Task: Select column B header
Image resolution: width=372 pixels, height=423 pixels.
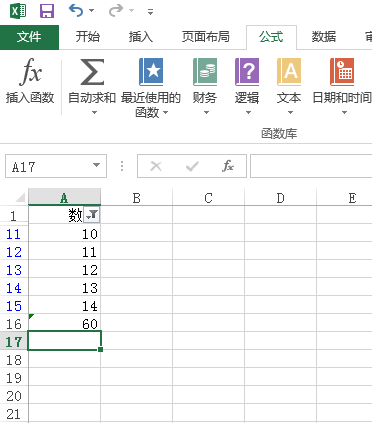Action: [x=136, y=198]
